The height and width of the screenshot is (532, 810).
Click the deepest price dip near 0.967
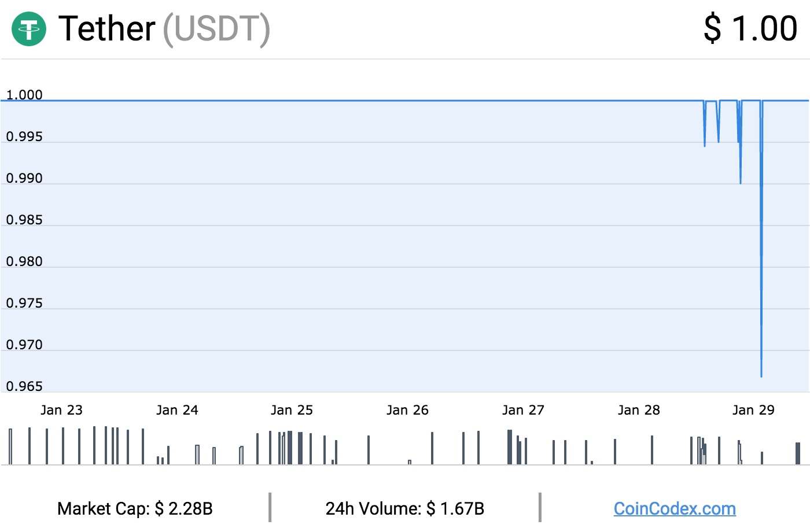tap(761, 376)
